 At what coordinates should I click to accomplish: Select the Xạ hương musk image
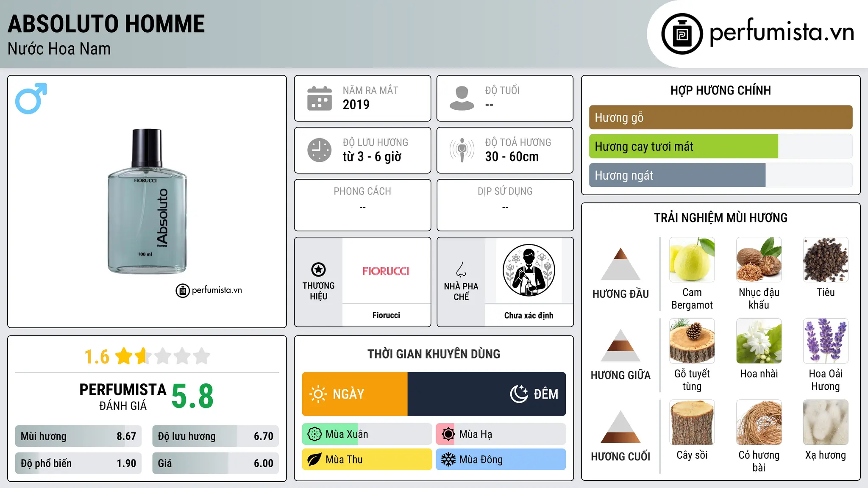tap(826, 422)
